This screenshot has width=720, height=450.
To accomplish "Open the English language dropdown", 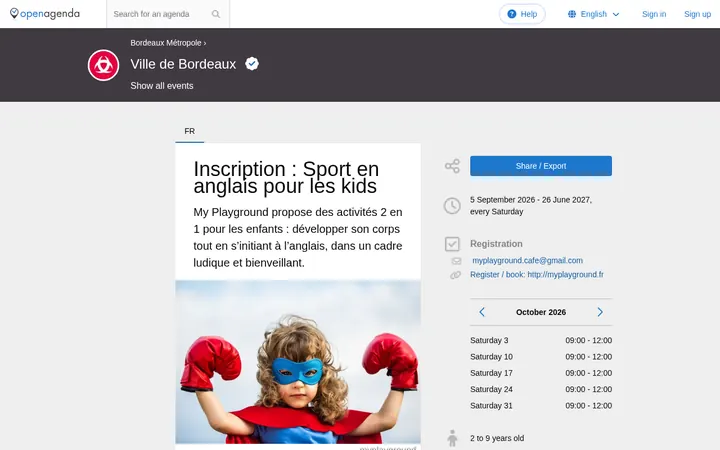I will click(594, 14).
